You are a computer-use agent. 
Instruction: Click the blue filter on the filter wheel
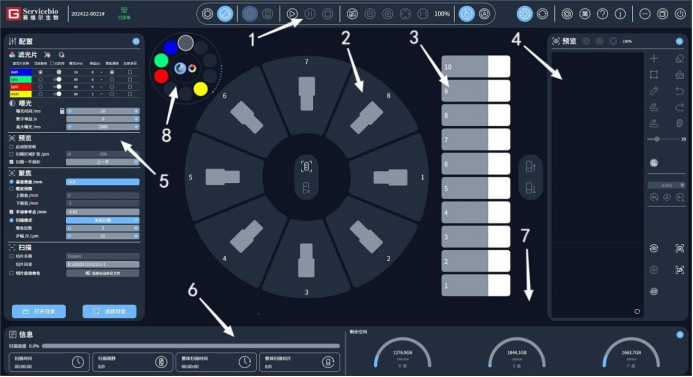pos(171,47)
